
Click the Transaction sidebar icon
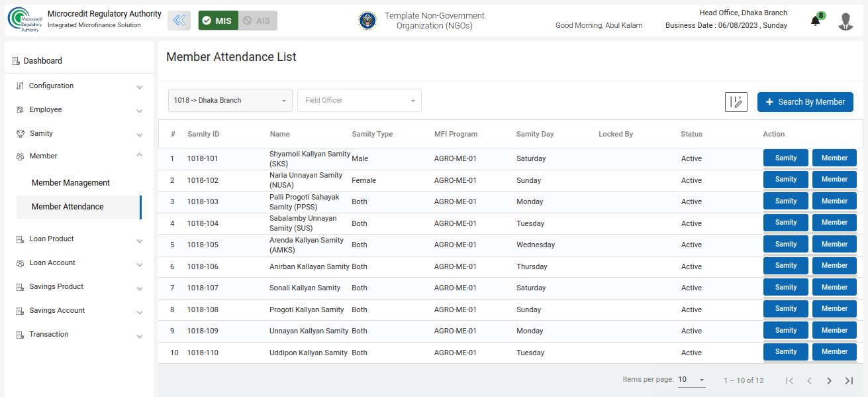[x=20, y=335]
